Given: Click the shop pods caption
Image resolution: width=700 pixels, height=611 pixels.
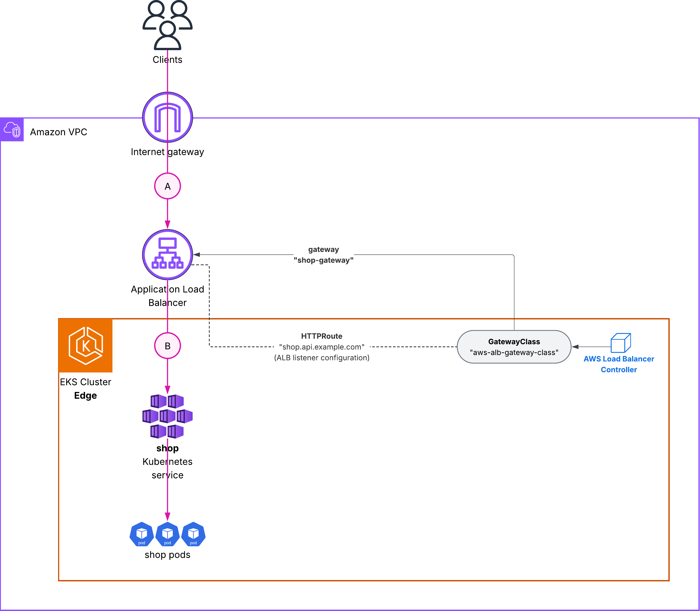Looking at the screenshot, I should tap(167, 555).
